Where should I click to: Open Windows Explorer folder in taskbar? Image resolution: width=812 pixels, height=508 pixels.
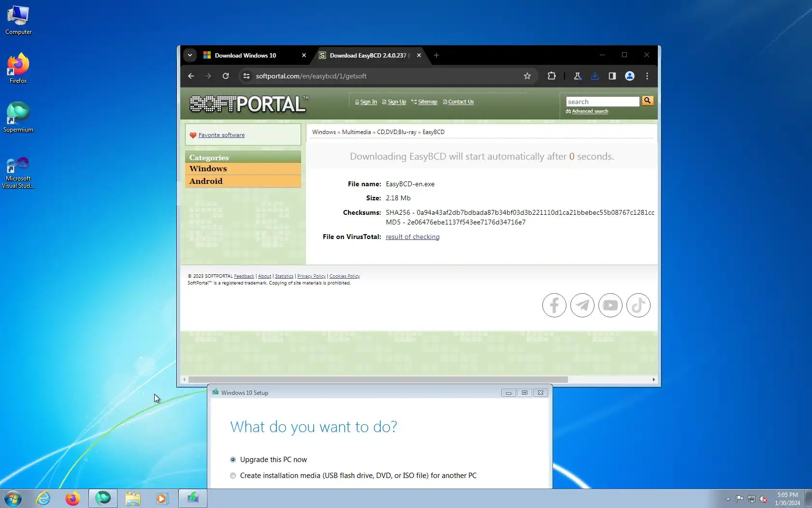click(133, 498)
